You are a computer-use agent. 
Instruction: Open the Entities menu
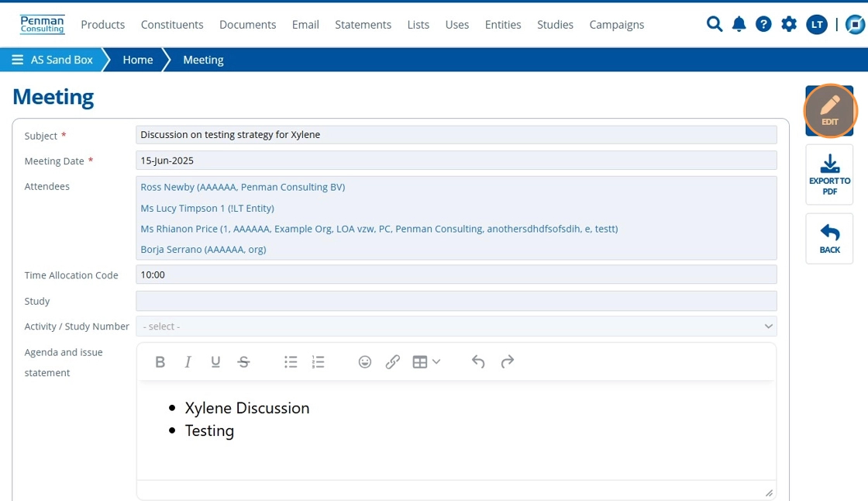coord(503,24)
